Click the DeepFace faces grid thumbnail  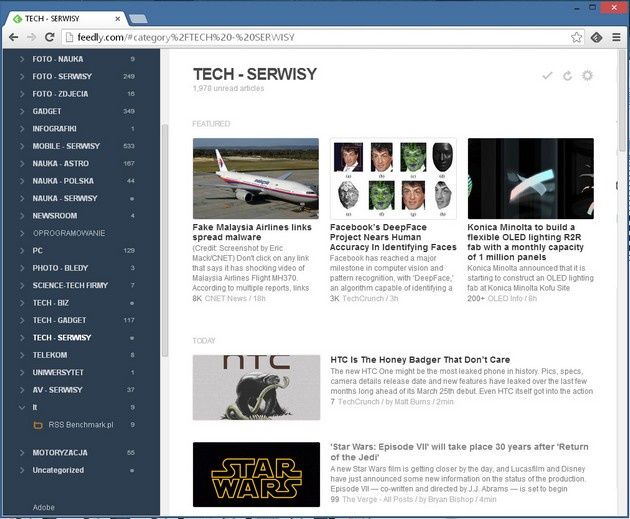click(x=393, y=178)
